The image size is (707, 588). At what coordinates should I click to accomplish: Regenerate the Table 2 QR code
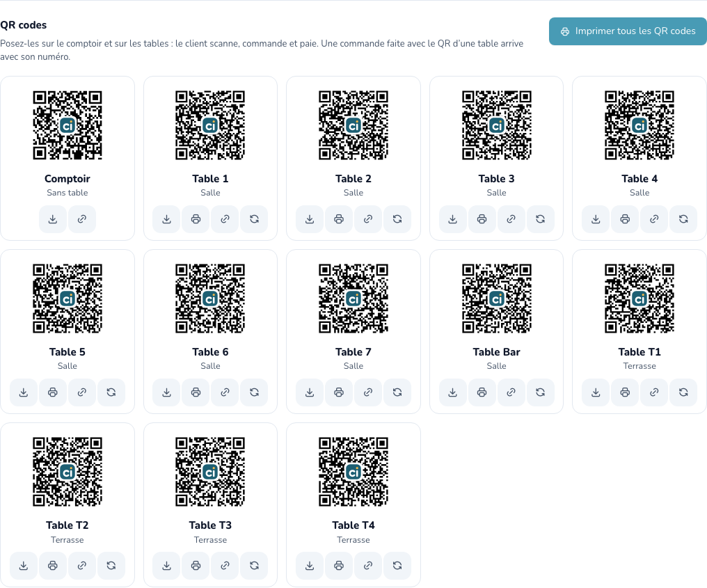tap(397, 219)
